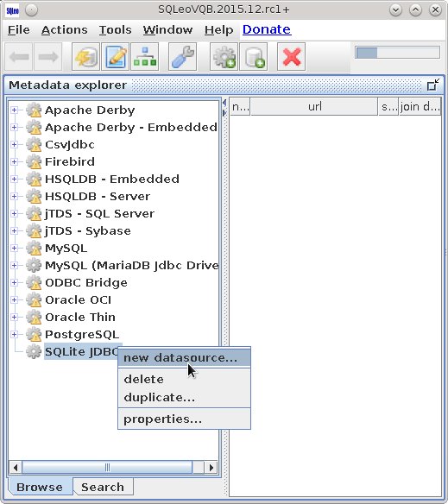This screenshot has height=504, width=448.
Task: Click the url column header
Action: 314,106
